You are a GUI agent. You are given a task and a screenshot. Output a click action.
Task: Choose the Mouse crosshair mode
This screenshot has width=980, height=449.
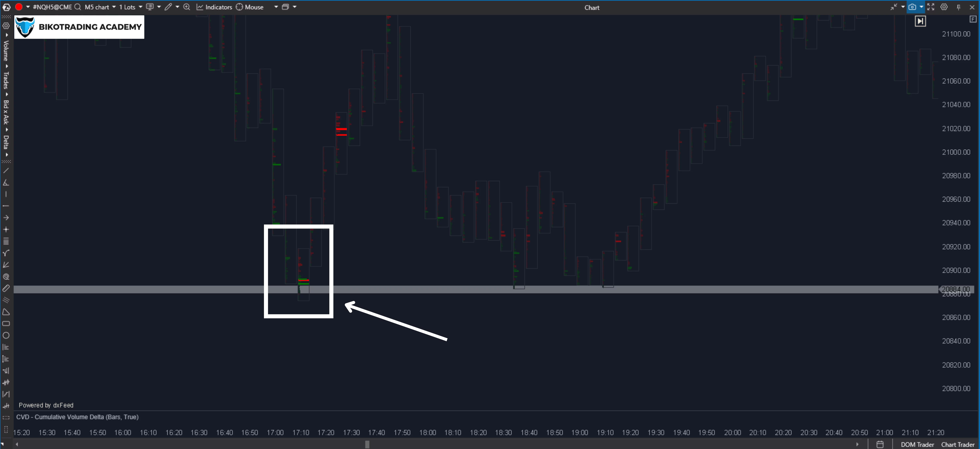pyautogui.click(x=250, y=7)
